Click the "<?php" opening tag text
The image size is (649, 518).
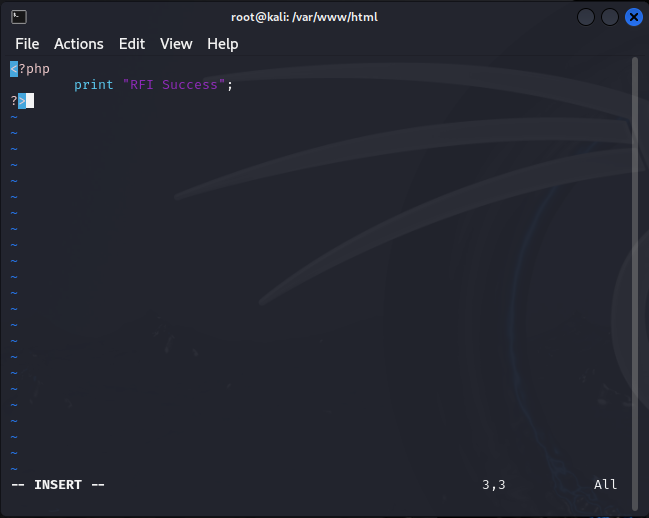(30, 69)
